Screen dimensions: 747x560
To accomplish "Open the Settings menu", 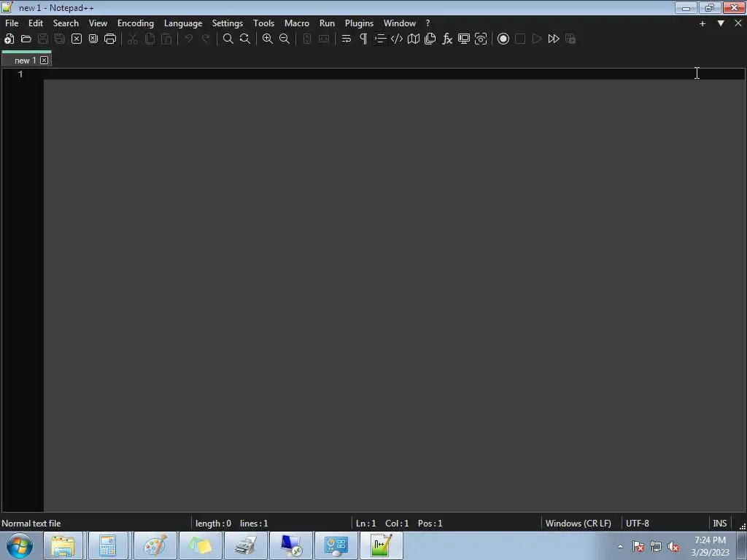I will pyautogui.click(x=228, y=23).
